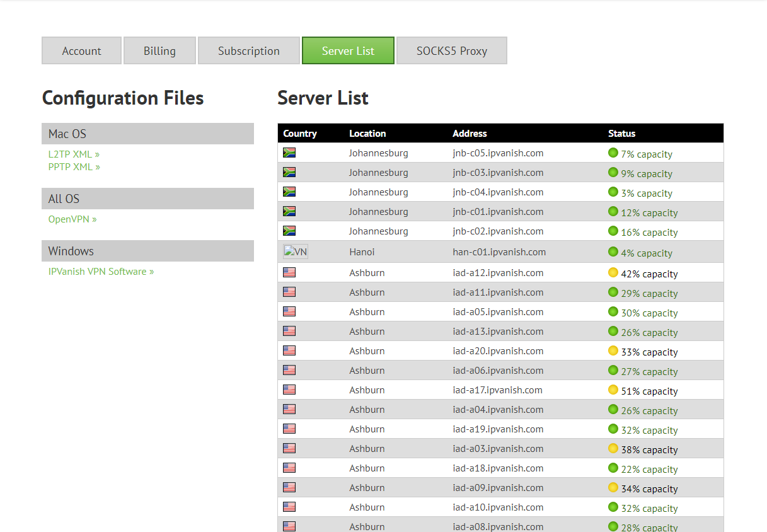Click the South Africa flag beside jnb-c05
Viewport: 767px width, 532px height.
pyautogui.click(x=289, y=153)
